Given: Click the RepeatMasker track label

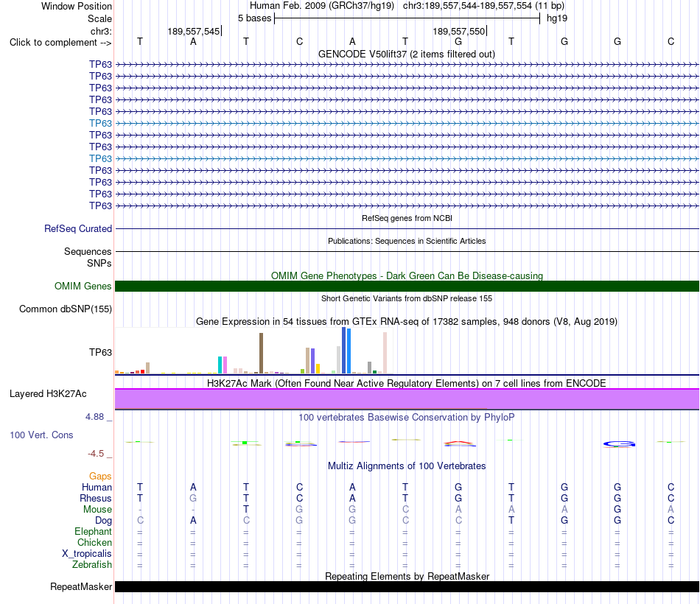Looking at the screenshot, I should click(x=81, y=586).
